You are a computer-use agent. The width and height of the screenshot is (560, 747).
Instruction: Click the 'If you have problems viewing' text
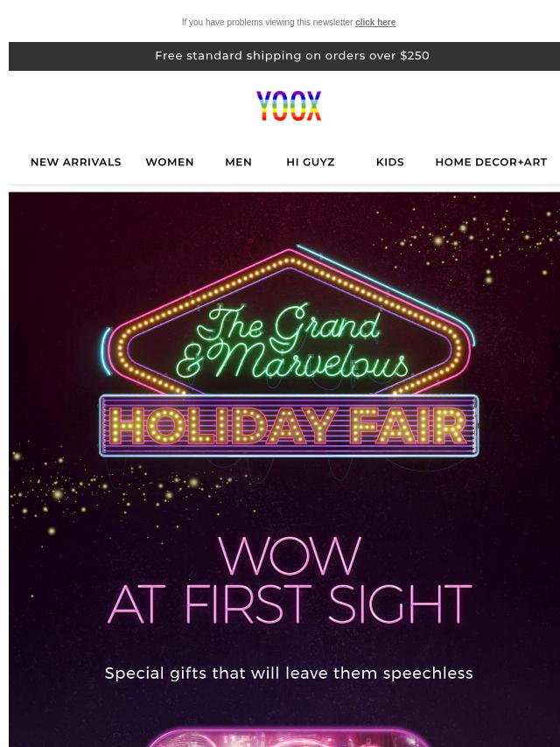(x=267, y=22)
